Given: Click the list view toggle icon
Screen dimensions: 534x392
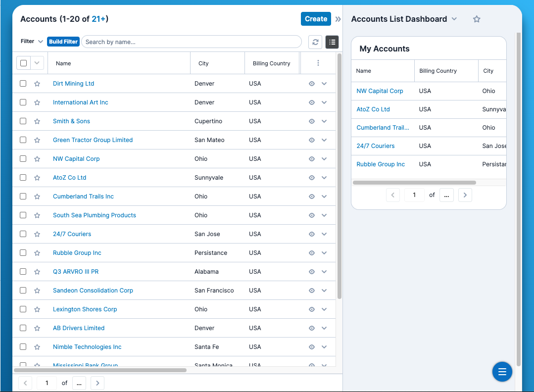Looking at the screenshot, I should click(332, 42).
